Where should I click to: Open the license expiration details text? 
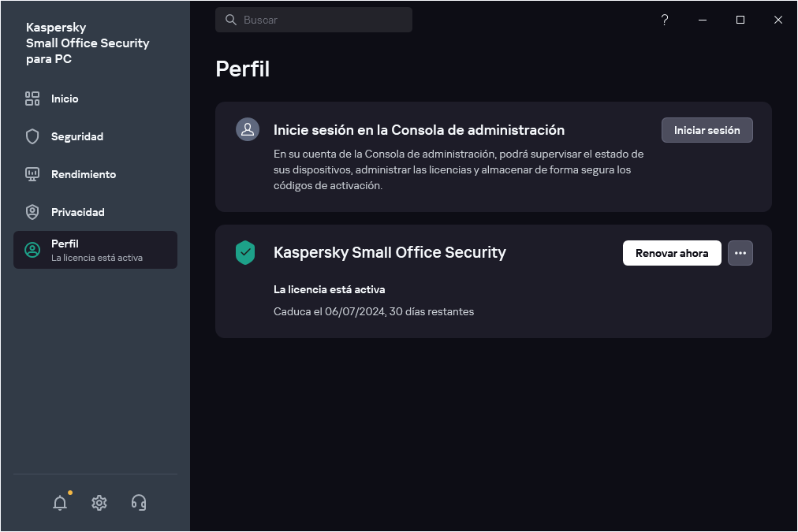[x=374, y=311]
